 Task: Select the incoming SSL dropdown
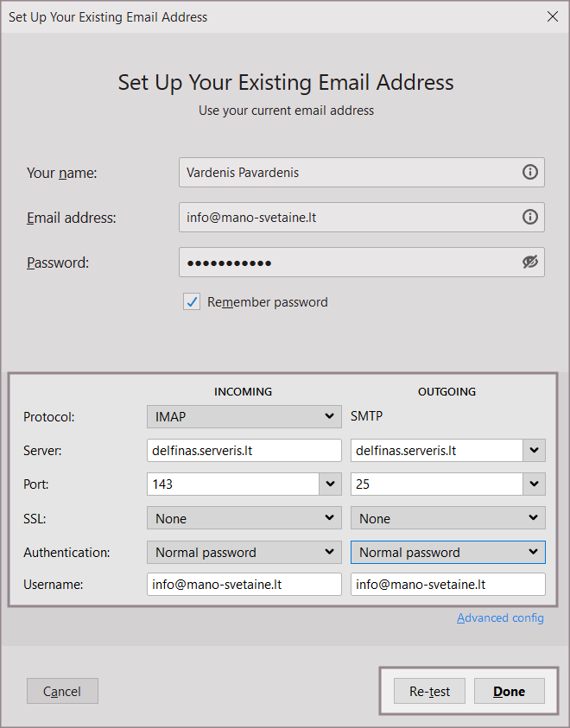(244, 518)
